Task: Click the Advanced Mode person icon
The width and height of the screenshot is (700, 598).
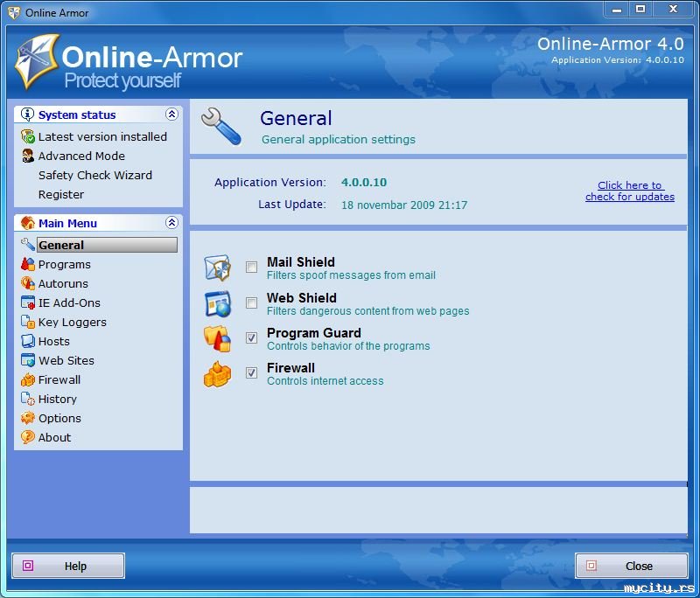Action: click(28, 156)
